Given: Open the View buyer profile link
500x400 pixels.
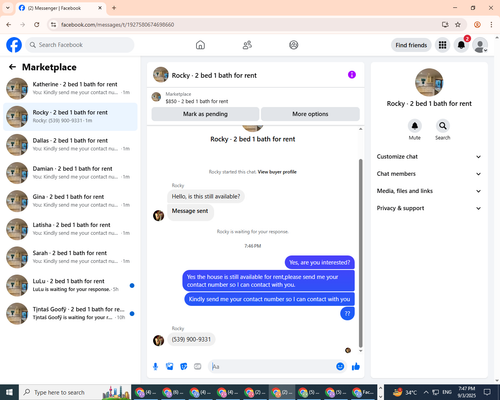Looking at the screenshot, I should pos(277,172).
